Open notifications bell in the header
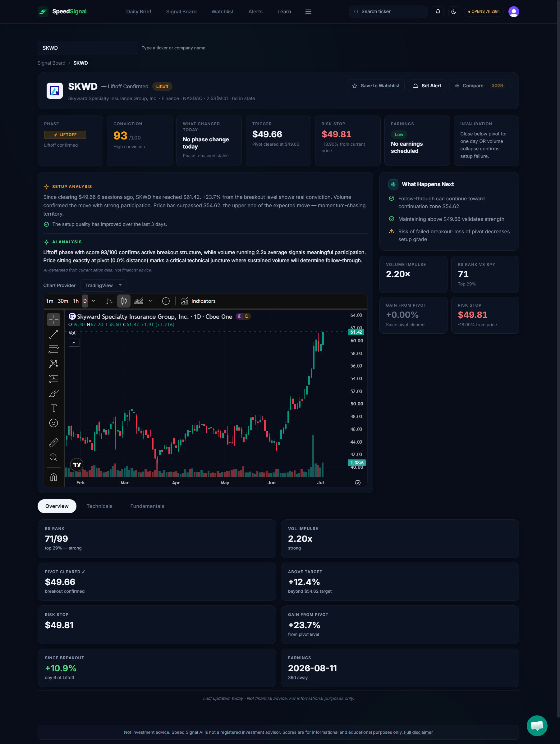Screen dimensions: 560x744 [x=438, y=12]
